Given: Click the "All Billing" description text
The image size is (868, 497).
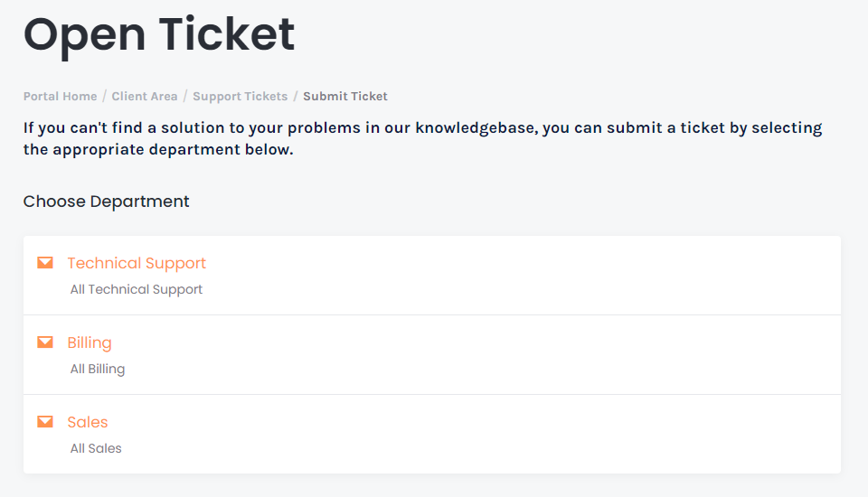Looking at the screenshot, I should pos(98,370).
